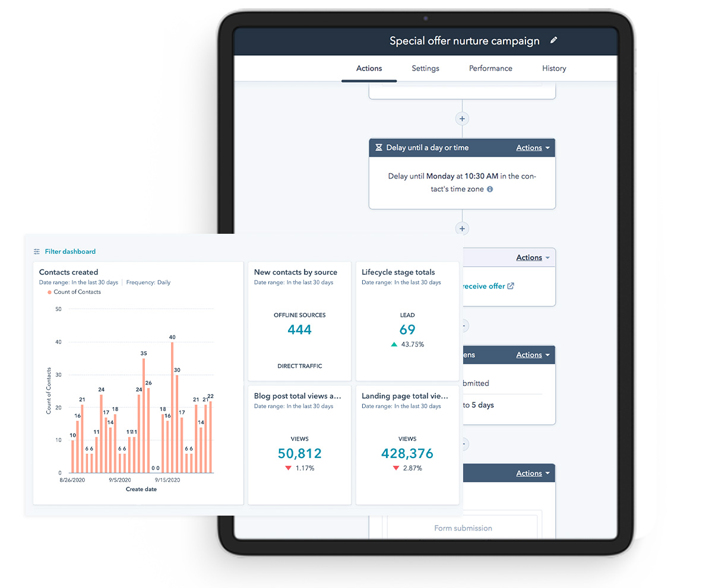Add step with plus below Delay card
The width and height of the screenshot is (706, 588).
click(462, 228)
